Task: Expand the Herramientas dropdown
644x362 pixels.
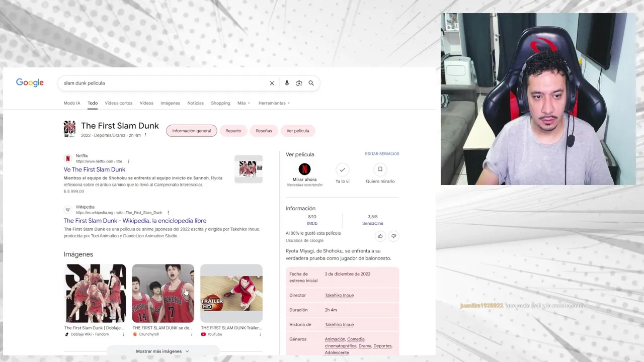Action: click(x=274, y=103)
